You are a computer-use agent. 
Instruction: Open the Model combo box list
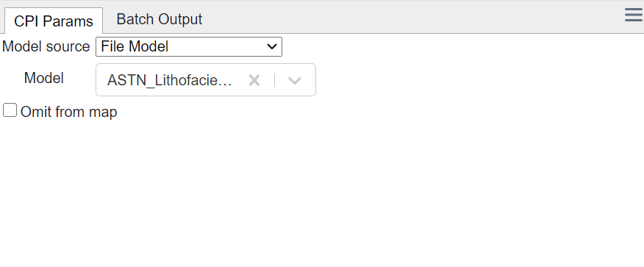pos(206,79)
